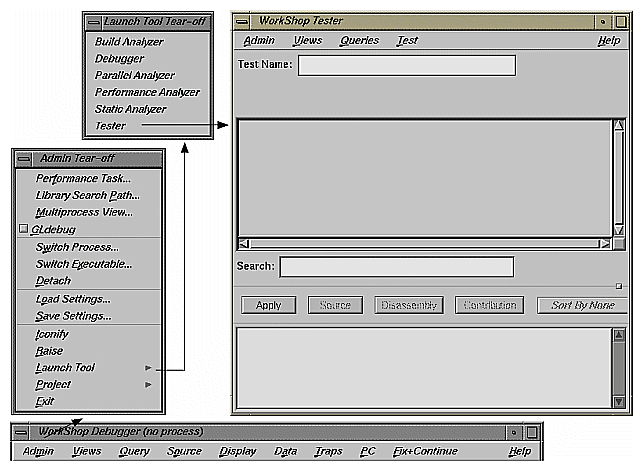Select Build Analyzer in Launch Tool
643x471 pixels.
[129, 42]
